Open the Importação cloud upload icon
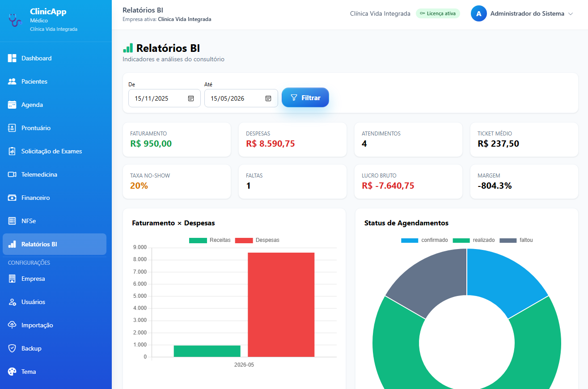588x389 pixels. click(12, 325)
